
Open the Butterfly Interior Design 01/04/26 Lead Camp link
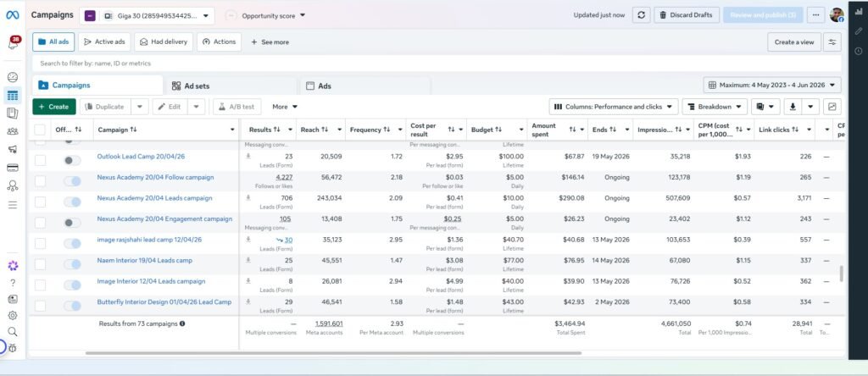(164, 302)
